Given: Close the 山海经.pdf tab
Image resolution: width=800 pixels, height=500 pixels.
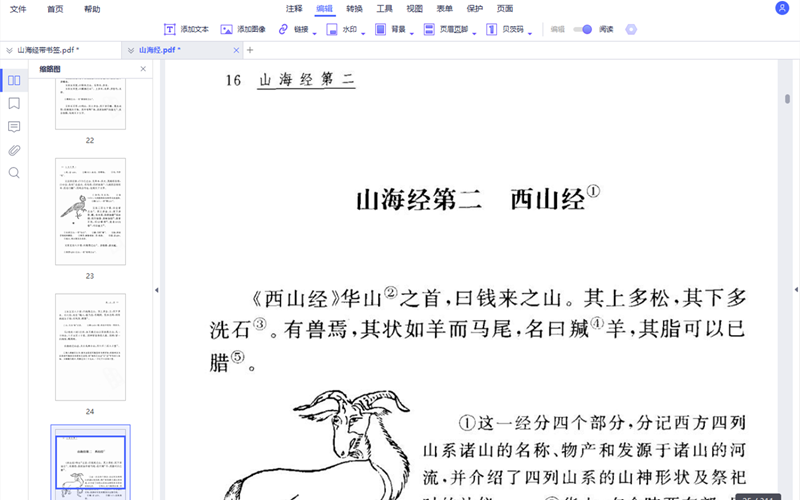Looking at the screenshot, I should point(236,50).
